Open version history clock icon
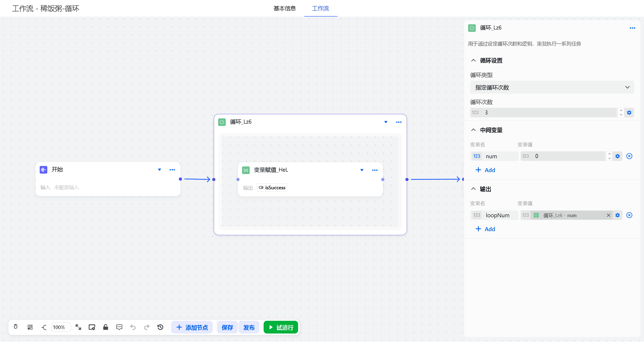The image size is (644, 342). [160, 327]
